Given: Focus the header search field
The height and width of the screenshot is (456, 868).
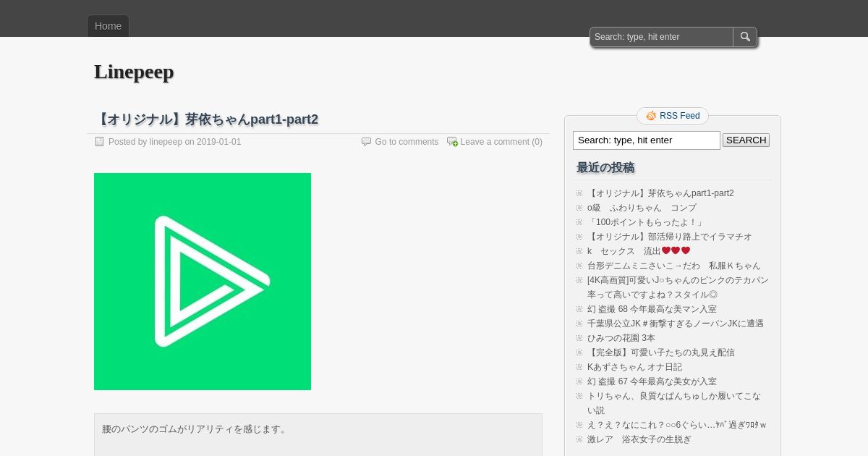Looking at the screenshot, I should [662, 37].
